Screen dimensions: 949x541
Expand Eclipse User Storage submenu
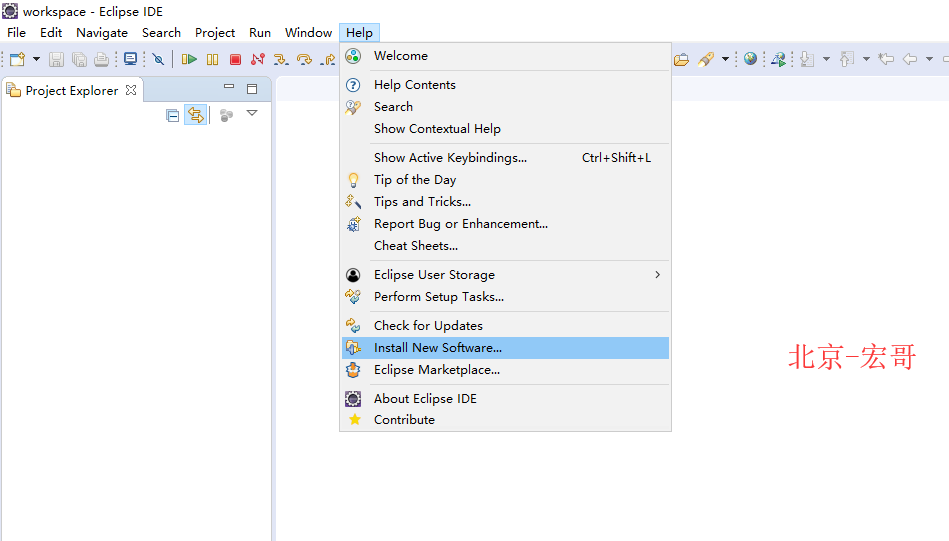pyautogui.click(x=505, y=275)
